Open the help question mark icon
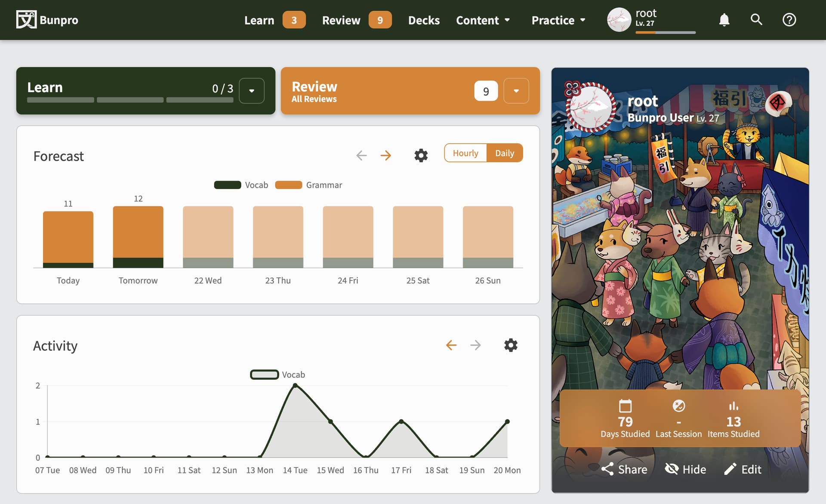The width and height of the screenshot is (826, 504). 789,20
